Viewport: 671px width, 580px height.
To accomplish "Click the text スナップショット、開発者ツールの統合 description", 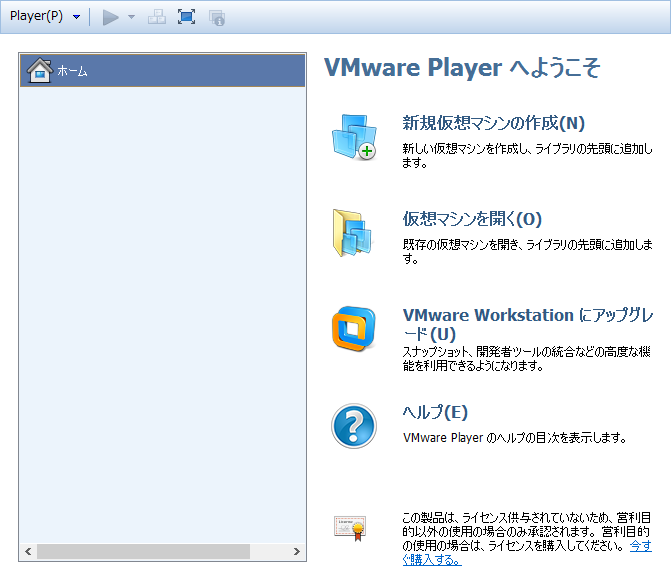I will (x=526, y=358).
